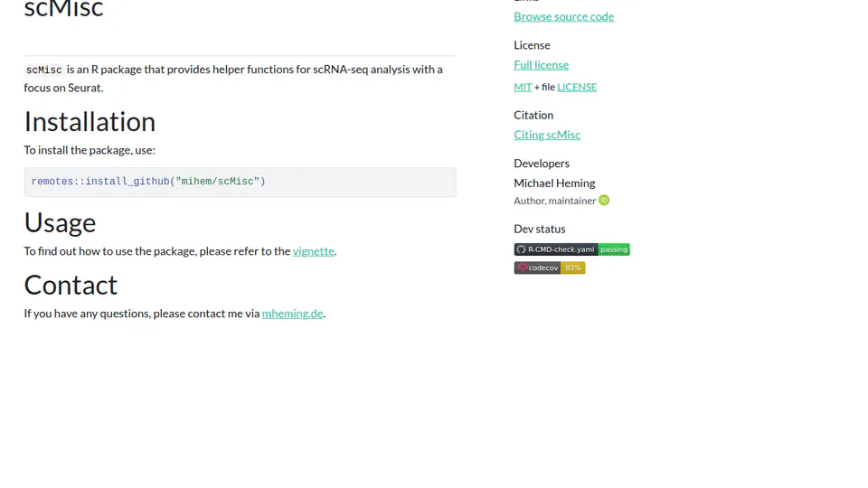Open the vignette link

314,251
